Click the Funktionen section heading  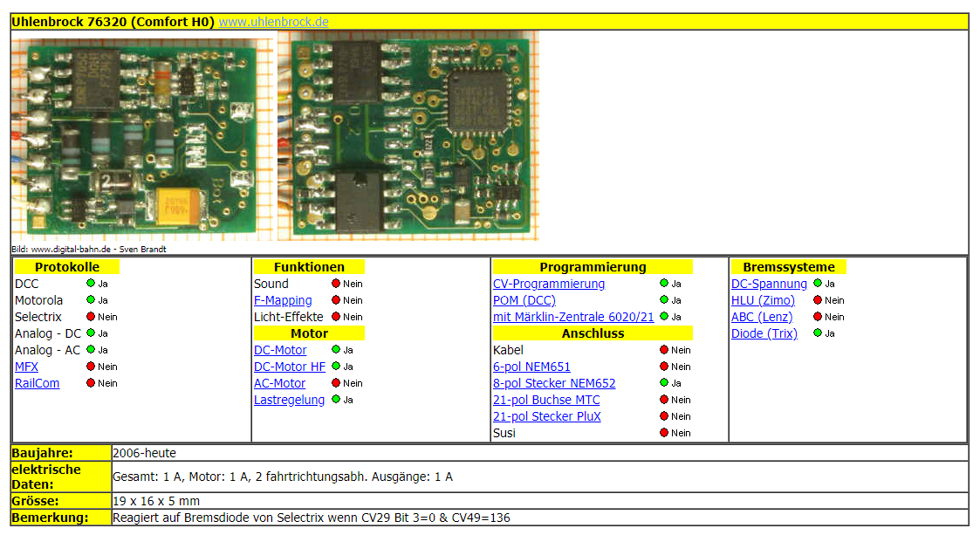(309, 267)
